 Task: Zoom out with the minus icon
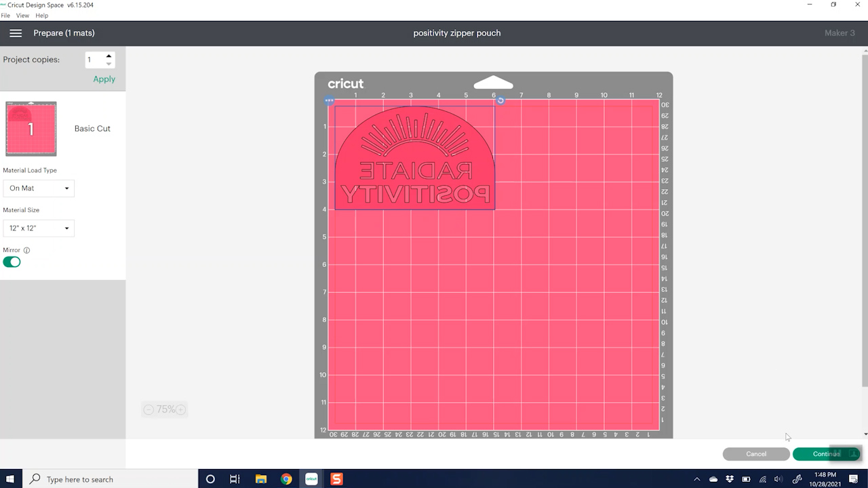(x=149, y=409)
